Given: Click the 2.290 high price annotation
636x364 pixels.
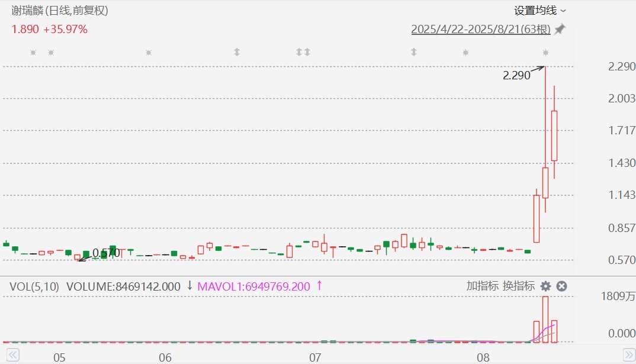Looking at the screenshot, I should coord(516,75).
